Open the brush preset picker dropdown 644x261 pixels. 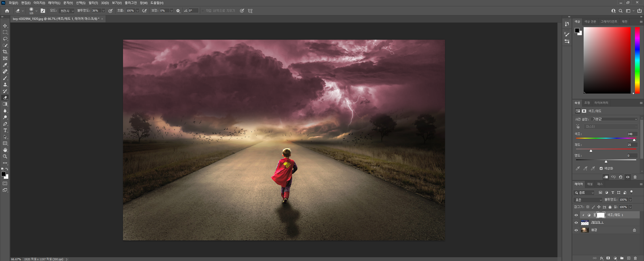click(36, 11)
